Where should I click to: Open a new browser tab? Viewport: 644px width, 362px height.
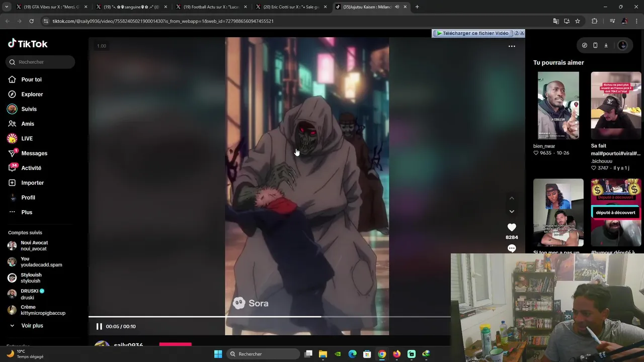point(417,7)
